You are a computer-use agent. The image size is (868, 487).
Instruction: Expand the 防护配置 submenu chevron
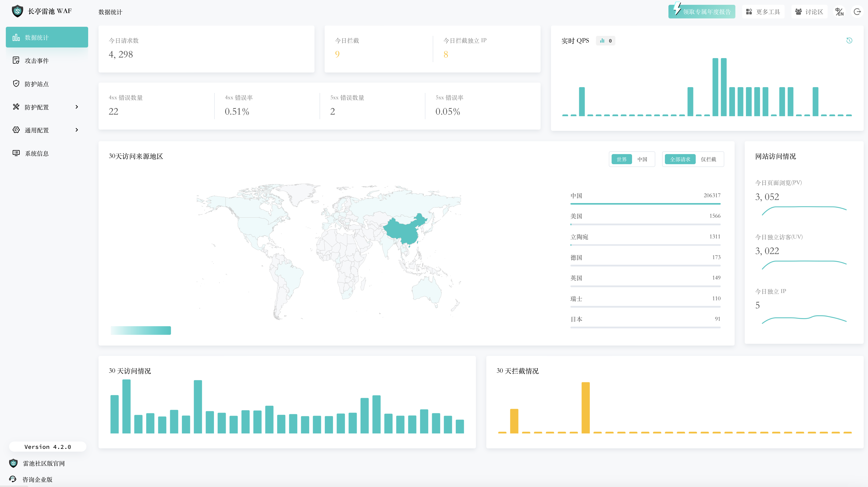(77, 107)
